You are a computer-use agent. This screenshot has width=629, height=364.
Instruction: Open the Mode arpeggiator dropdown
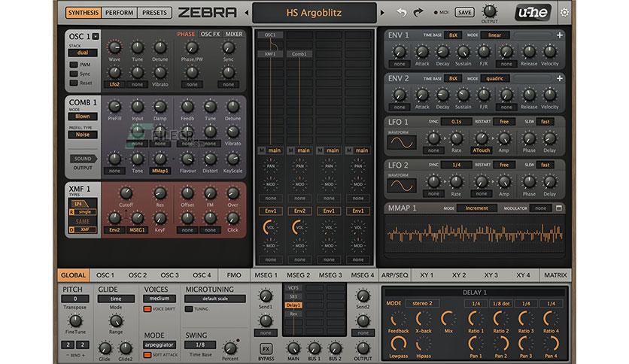160,344
